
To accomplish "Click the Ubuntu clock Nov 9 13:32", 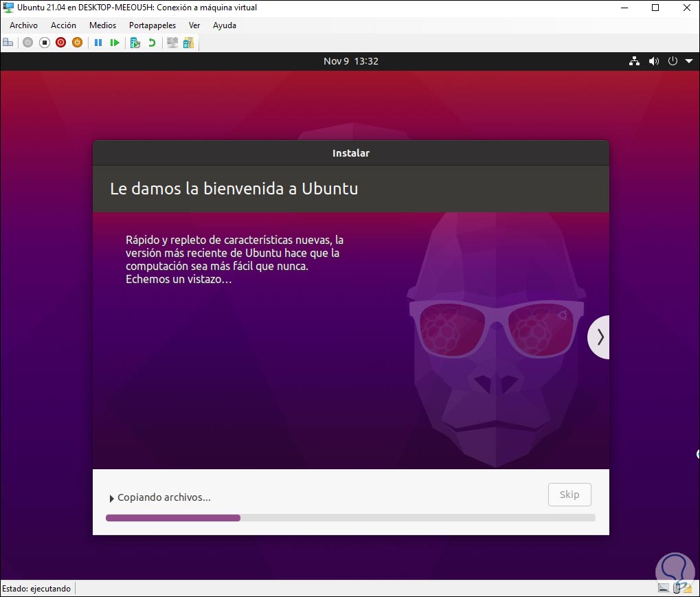I will 351,61.
